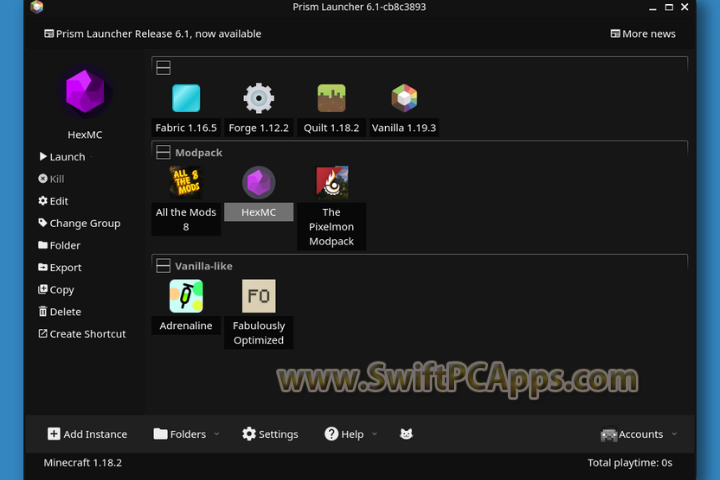
Task: Click the All the Mods 8 label
Action: coord(186,219)
